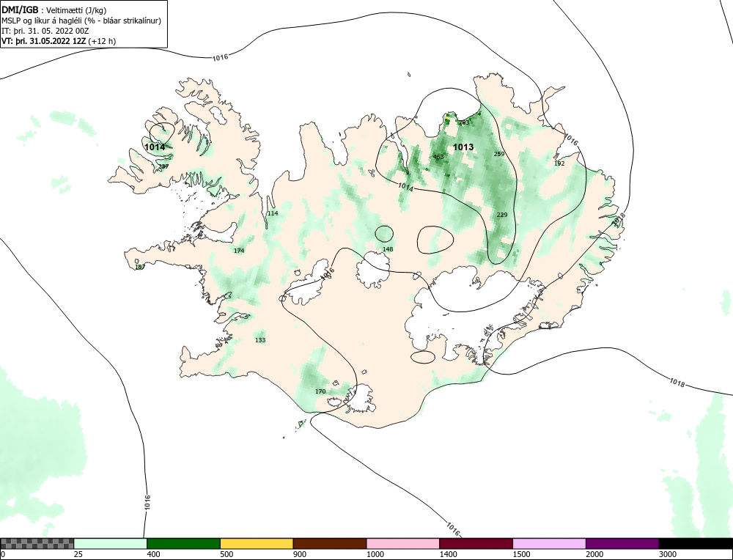The height and width of the screenshot is (560, 733).
Task: Click the "187" value label on Snæfellsnes
Action: pos(140,268)
